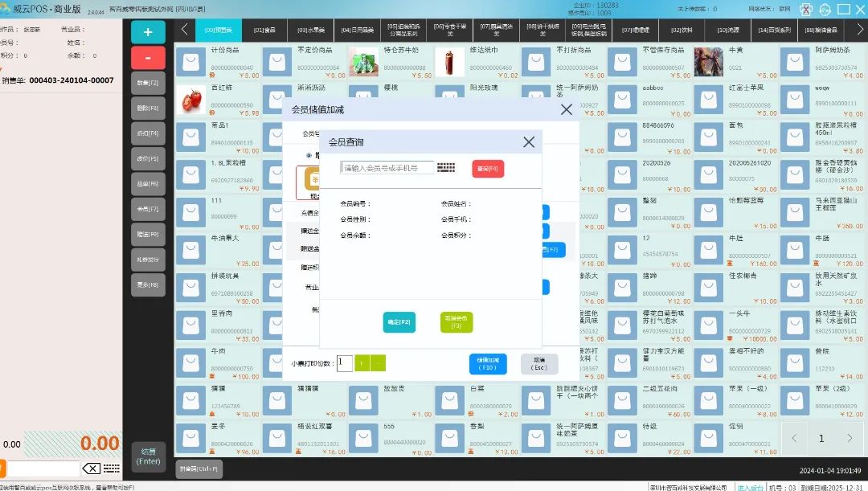This screenshot has height=491, width=868.
Task: Click the backspace icon near bottom input
Action: 92,468
